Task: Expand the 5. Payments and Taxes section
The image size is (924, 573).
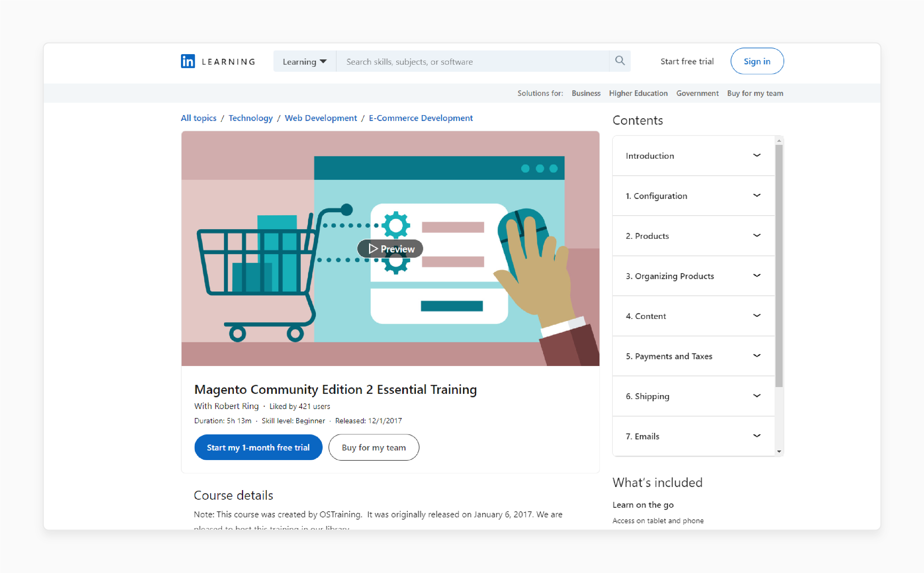Action: pos(693,356)
